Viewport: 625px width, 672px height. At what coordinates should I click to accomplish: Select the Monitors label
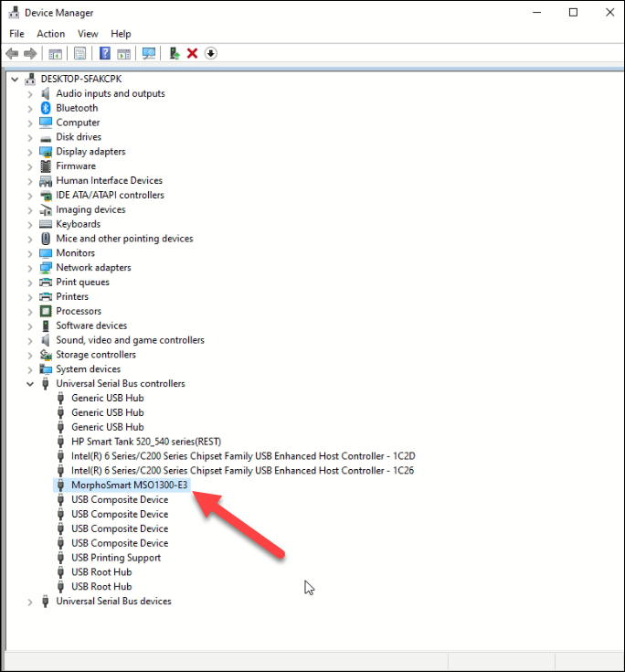(x=76, y=253)
